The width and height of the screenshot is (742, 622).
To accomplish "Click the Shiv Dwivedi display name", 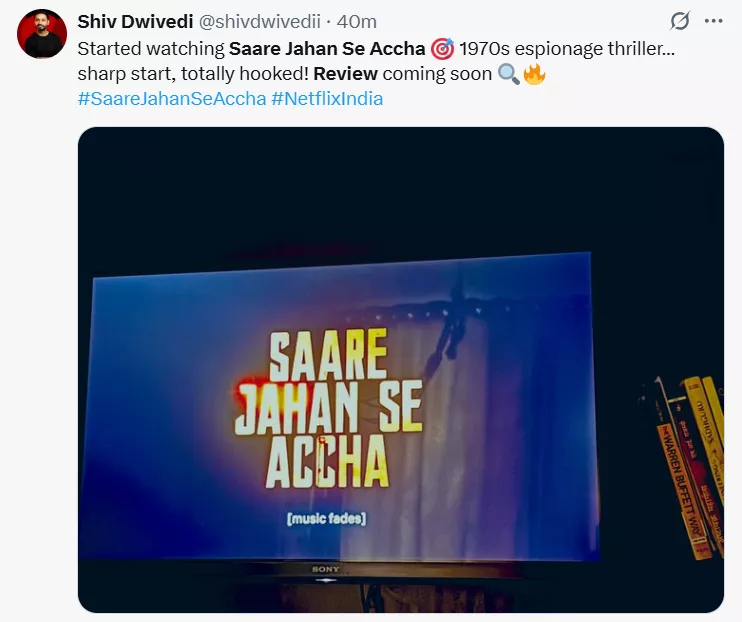I will (135, 22).
